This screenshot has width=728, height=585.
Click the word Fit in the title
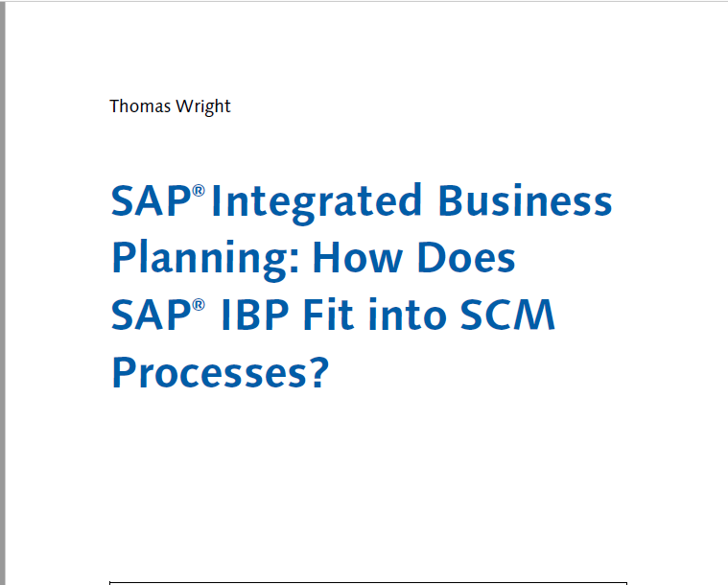point(328,314)
